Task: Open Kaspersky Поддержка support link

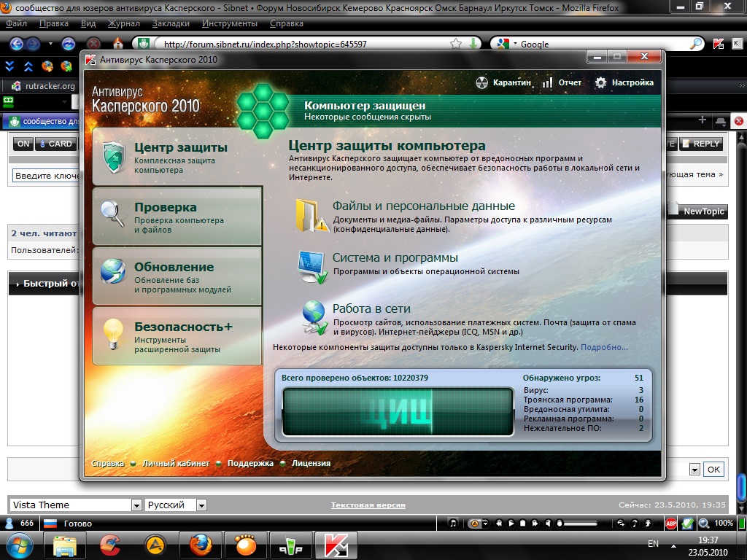Action: point(250,463)
